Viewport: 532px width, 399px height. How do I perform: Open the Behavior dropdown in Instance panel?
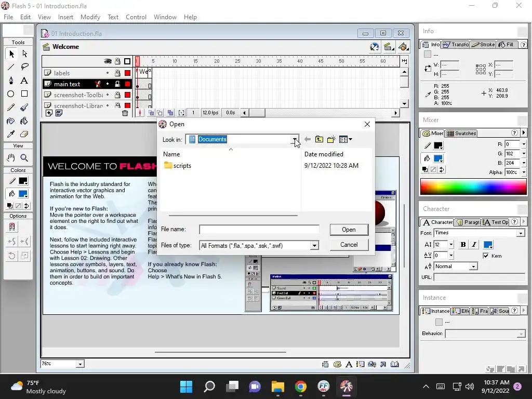pyautogui.click(x=521, y=334)
